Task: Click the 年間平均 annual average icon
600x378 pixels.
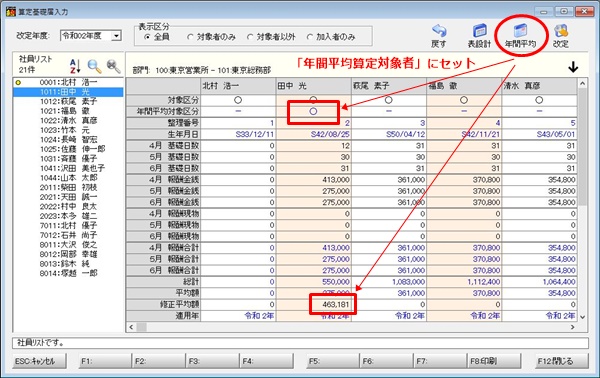Action: point(520,31)
